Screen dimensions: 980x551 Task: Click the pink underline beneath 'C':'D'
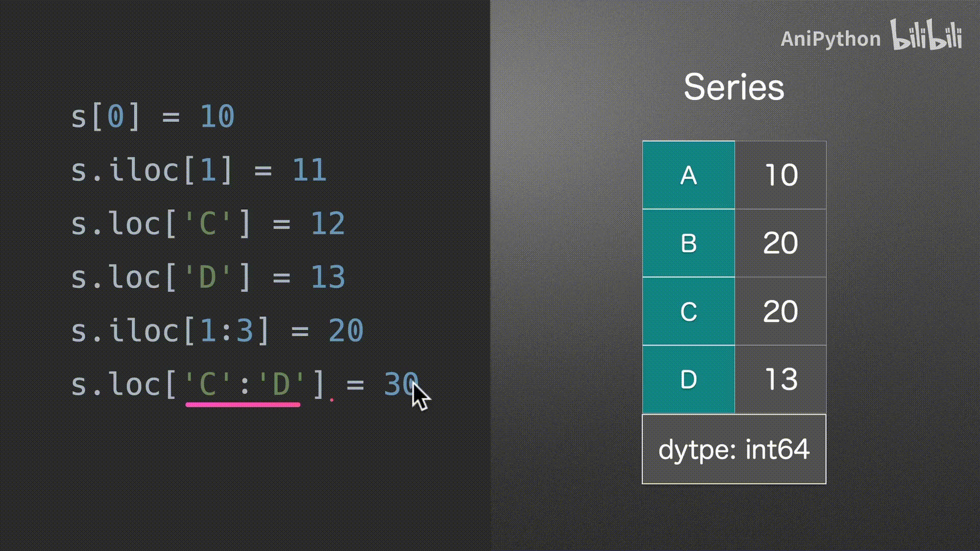pyautogui.click(x=243, y=405)
